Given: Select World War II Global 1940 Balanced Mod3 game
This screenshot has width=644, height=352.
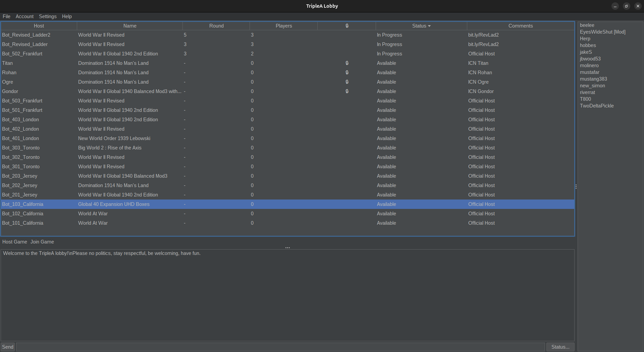Looking at the screenshot, I should (287, 176).
